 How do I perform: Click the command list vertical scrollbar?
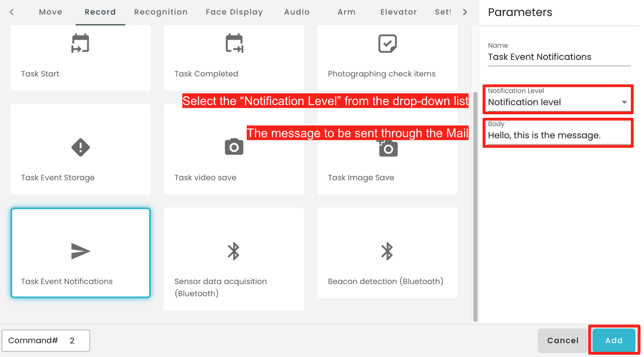(475, 207)
